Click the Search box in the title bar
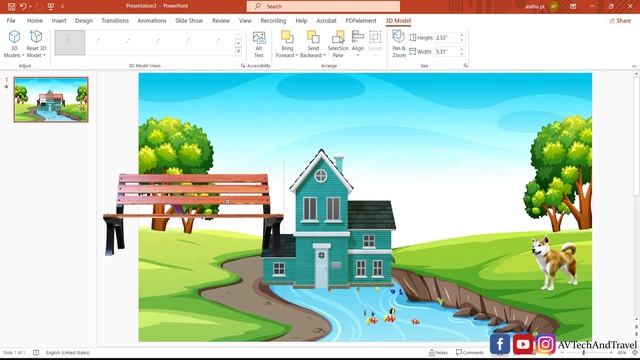This screenshot has width=640, height=360. (323, 6)
